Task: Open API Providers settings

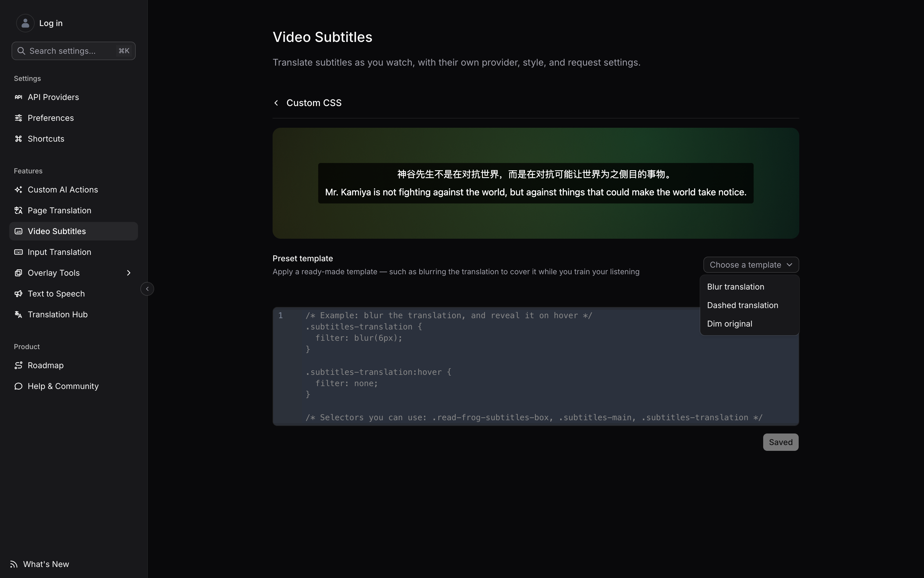Action: [x=74, y=97]
